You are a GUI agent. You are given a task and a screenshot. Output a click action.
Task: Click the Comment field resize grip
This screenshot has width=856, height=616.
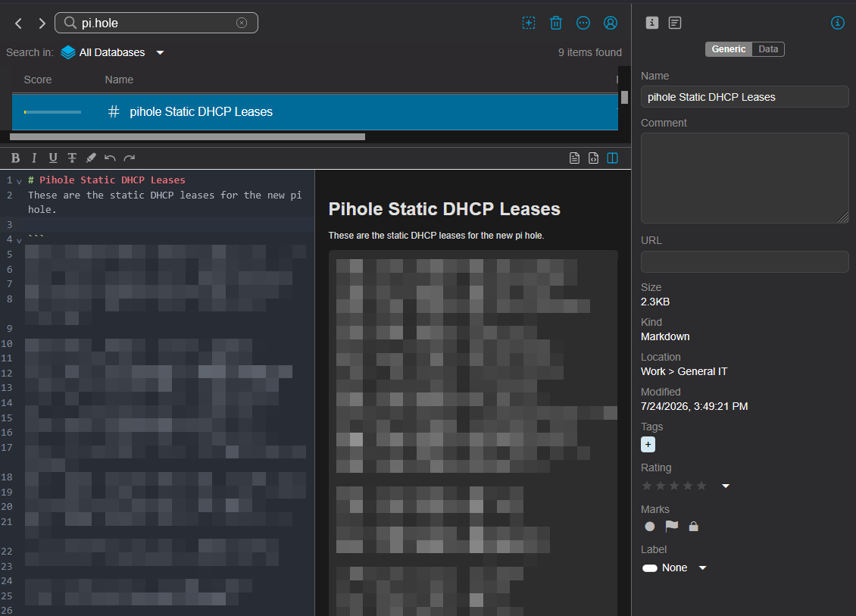click(843, 217)
